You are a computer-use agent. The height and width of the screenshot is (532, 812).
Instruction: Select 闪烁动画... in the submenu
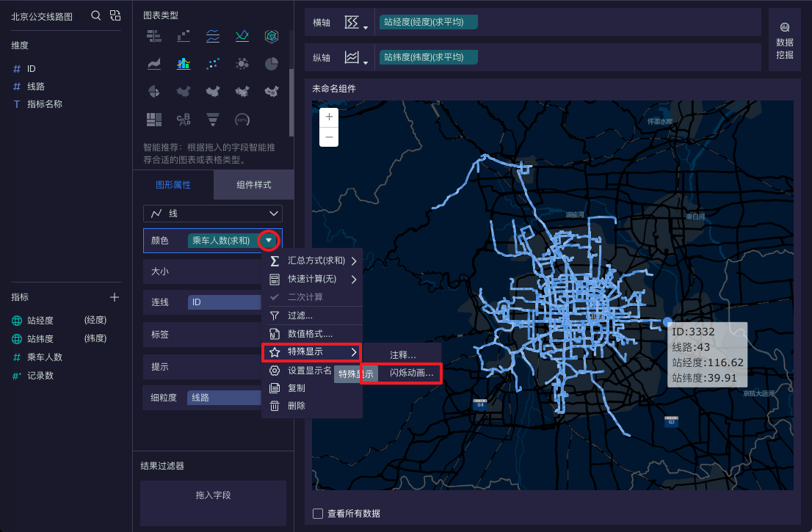coord(411,373)
